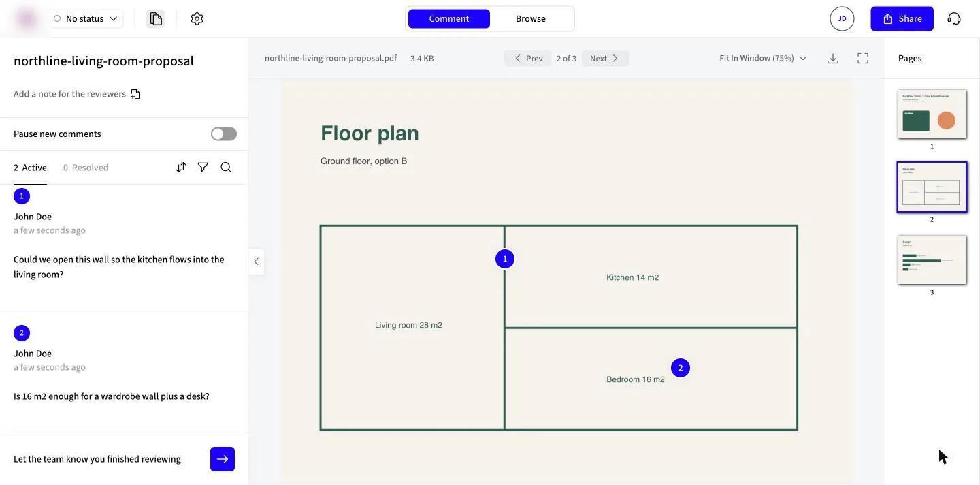Click the 3.4 KB file size text
Screen dimensions: 980x485
(x=422, y=59)
